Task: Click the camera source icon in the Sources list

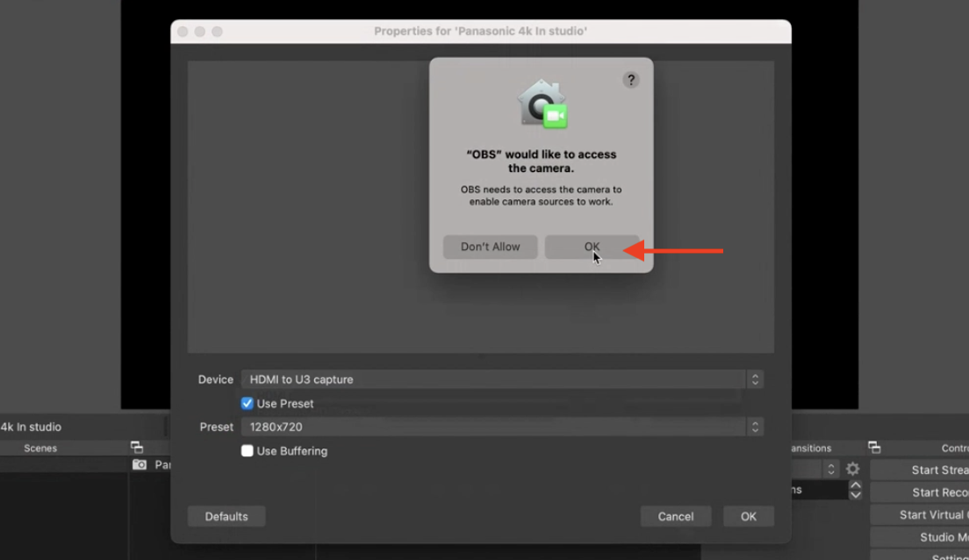Action: coord(140,465)
